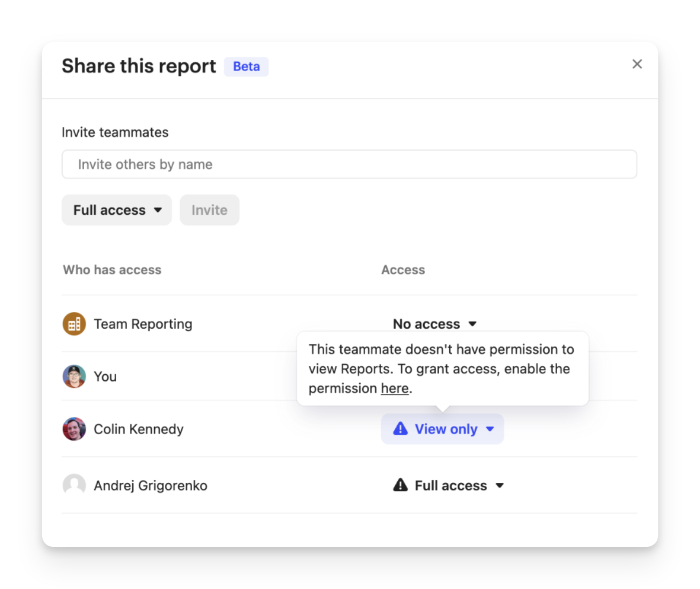This screenshot has height=589, width=700.
Task: Click the Beta badge
Action: coord(246,66)
